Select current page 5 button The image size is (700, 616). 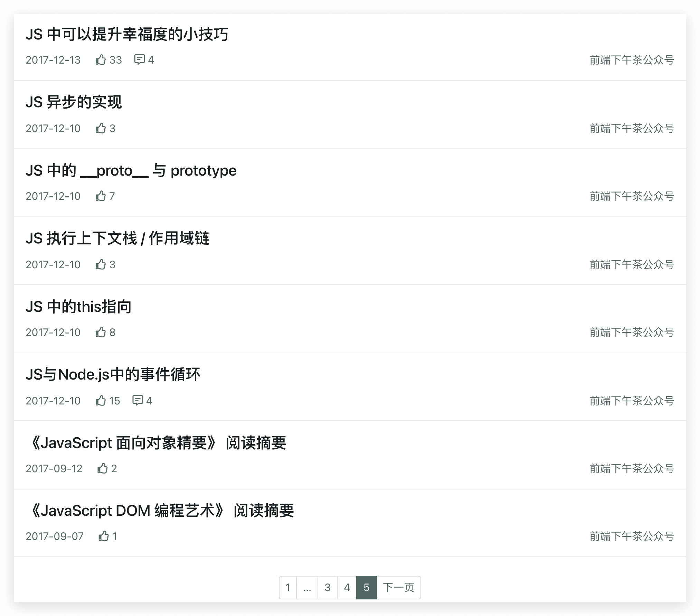coord(367,587)
